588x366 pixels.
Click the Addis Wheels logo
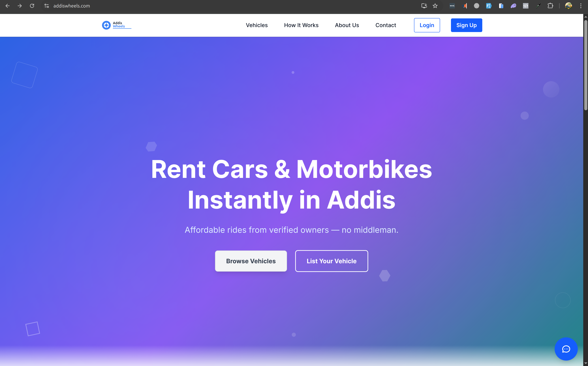[x=117, y=25]
